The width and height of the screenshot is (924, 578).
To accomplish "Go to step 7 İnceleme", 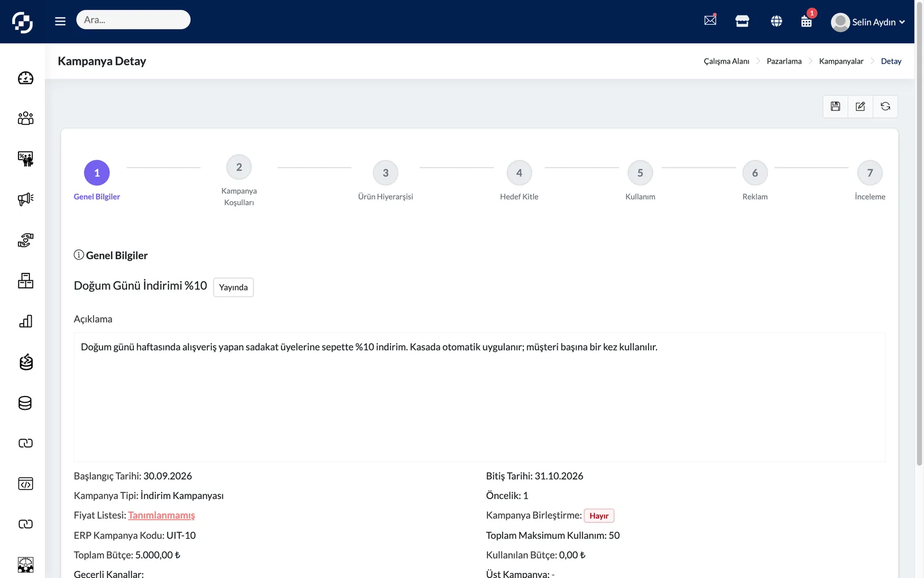I will tap(870, 181).
